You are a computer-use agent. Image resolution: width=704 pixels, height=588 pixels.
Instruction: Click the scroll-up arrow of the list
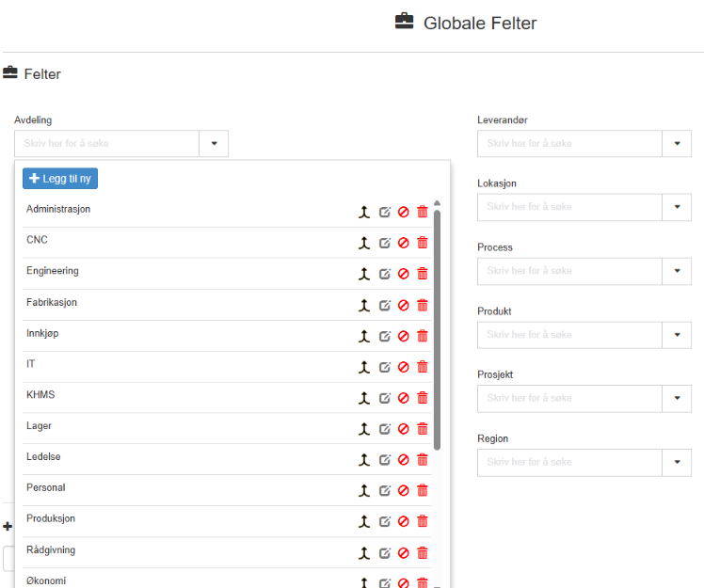pyautogui.click(x=437, y=203)
